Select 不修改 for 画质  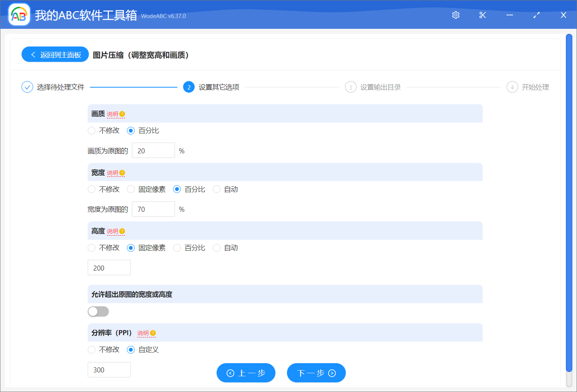(x=92, y=131)
